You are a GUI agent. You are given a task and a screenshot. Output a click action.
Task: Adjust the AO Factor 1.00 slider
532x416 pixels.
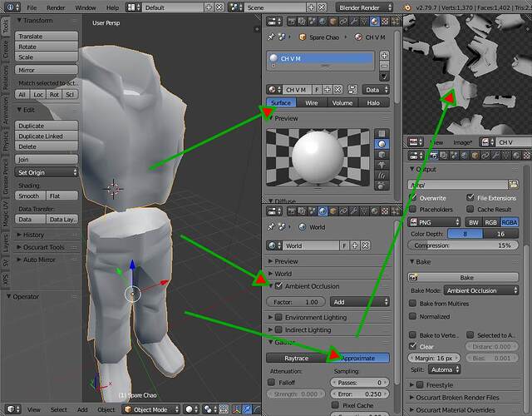coord(296,302)
